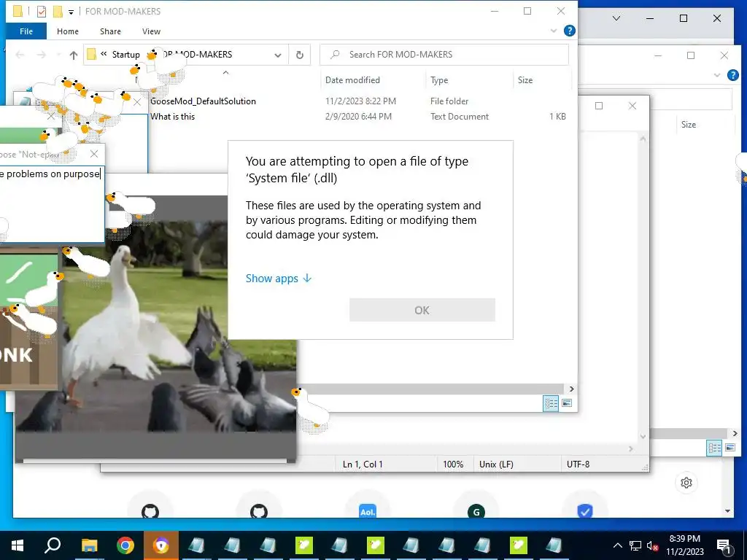Sort by Size column in FOR MOD-MAKERS window
This screenshot has width=747, height=560.
(x=525, y=80)
